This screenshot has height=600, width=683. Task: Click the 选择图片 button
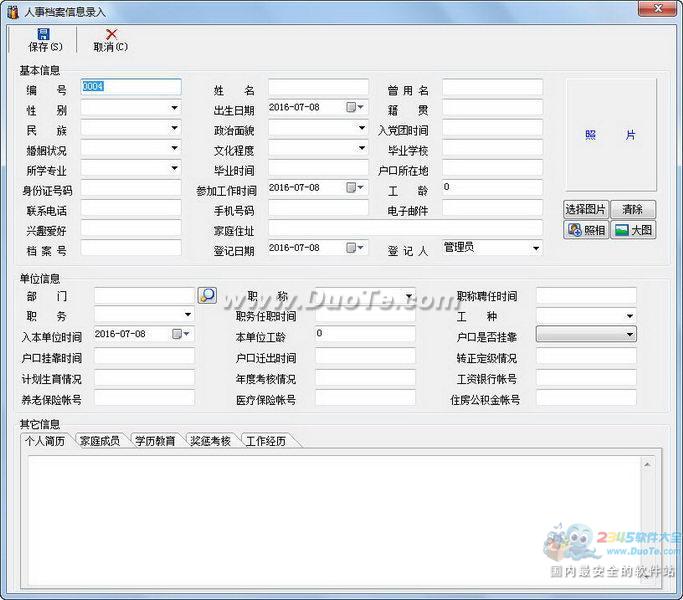coord(586,210)
